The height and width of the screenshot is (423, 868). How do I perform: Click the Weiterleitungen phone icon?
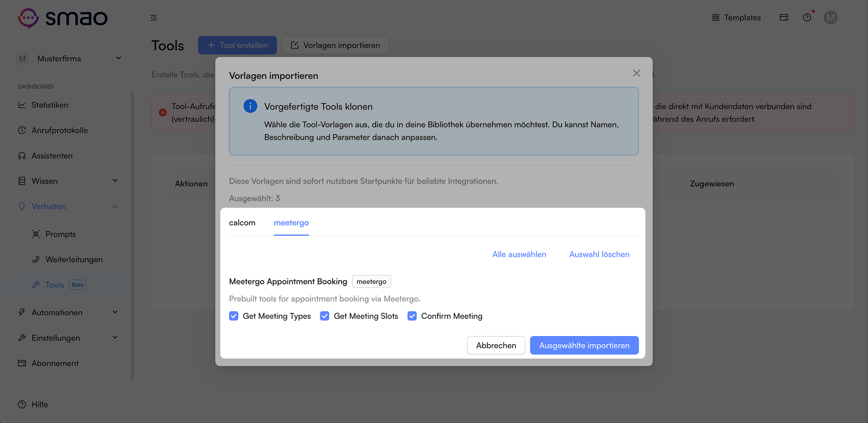[x=36, y=260]
